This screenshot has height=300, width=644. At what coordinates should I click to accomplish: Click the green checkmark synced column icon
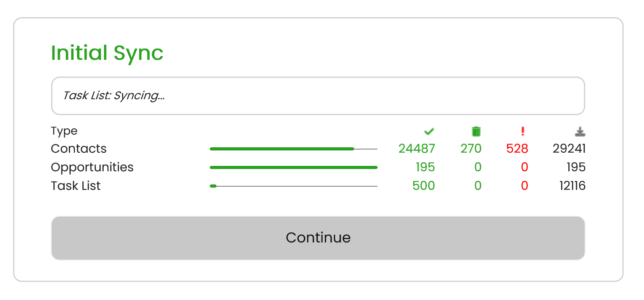(429, 131)
